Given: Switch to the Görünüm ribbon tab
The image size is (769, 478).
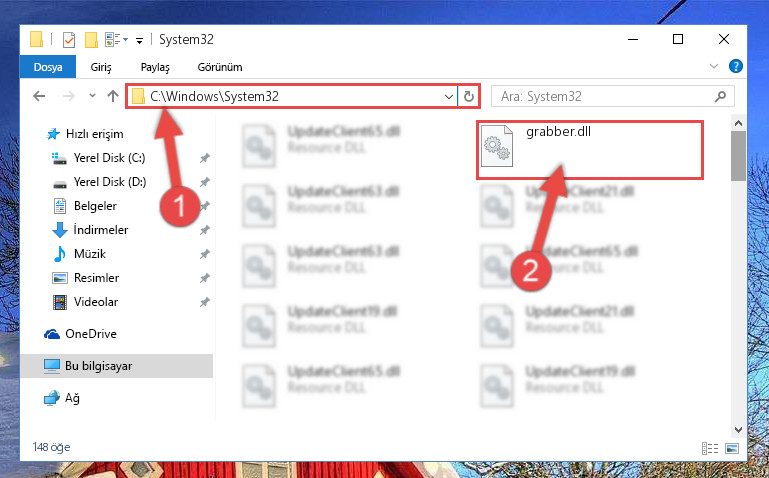Looking at the screenshot, I should click(220, 67).
